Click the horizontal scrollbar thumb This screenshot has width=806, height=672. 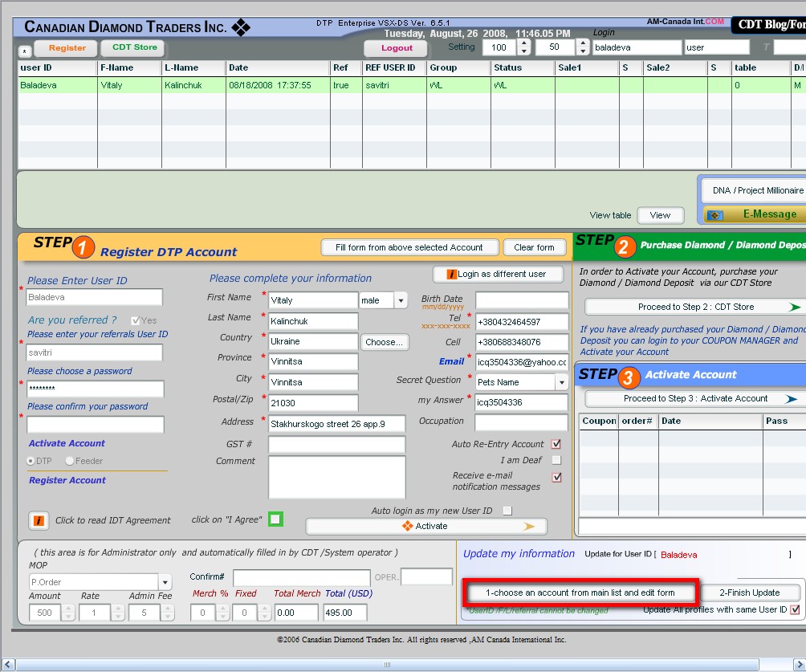tap(387, 664)
